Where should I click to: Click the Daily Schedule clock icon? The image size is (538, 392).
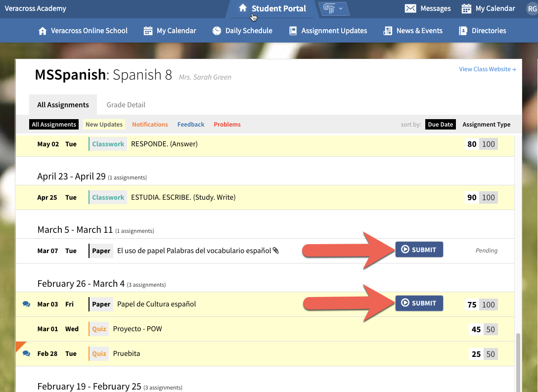217,30
